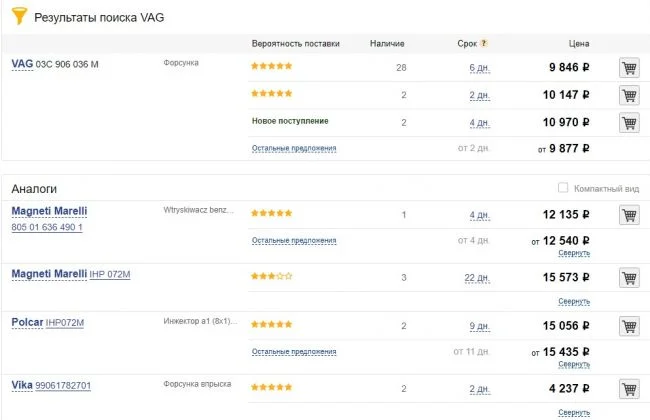Image resolution: width=650 pixels, height=420 pixels.
Task: Collapse the Magneti Marelli IHP 072M row
Action: pos(574,302)
